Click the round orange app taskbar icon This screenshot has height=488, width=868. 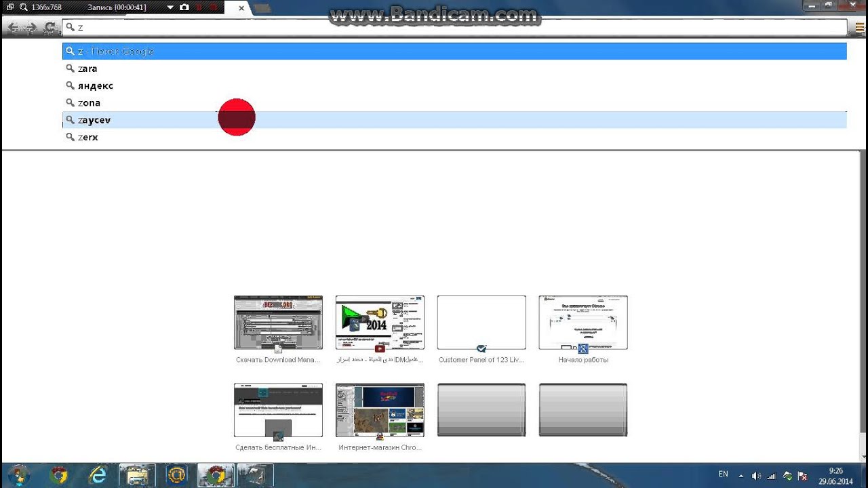176,475
